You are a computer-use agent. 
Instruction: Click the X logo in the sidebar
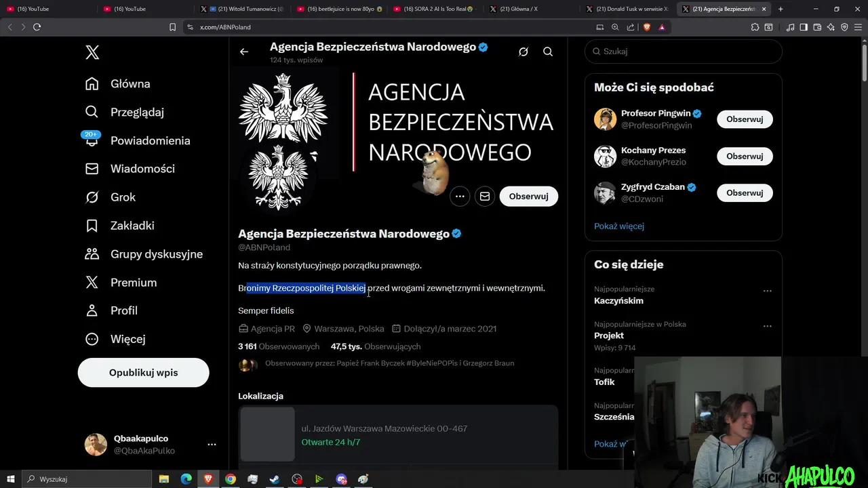(92, 52)
